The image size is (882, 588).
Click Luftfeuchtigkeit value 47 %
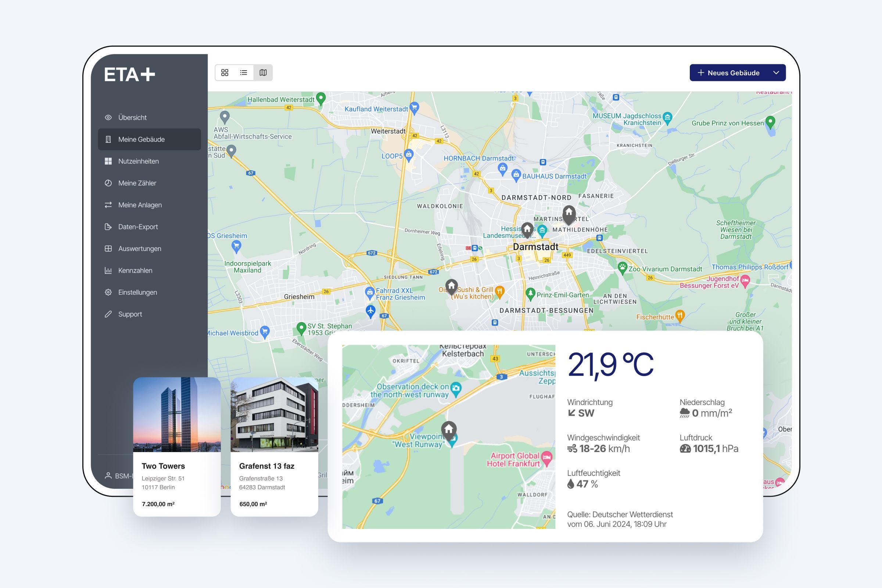click(583, 484)
